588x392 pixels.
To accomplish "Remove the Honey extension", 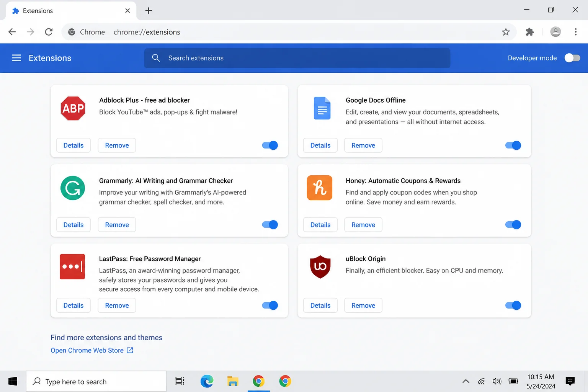I will tap(363, 225).
